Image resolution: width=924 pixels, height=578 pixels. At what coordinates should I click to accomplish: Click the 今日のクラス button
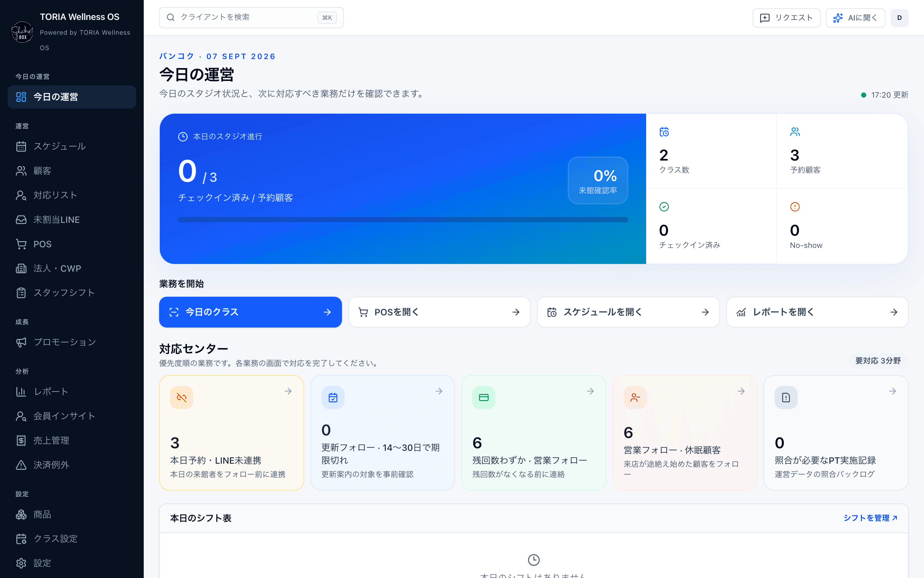click(251, 312)
